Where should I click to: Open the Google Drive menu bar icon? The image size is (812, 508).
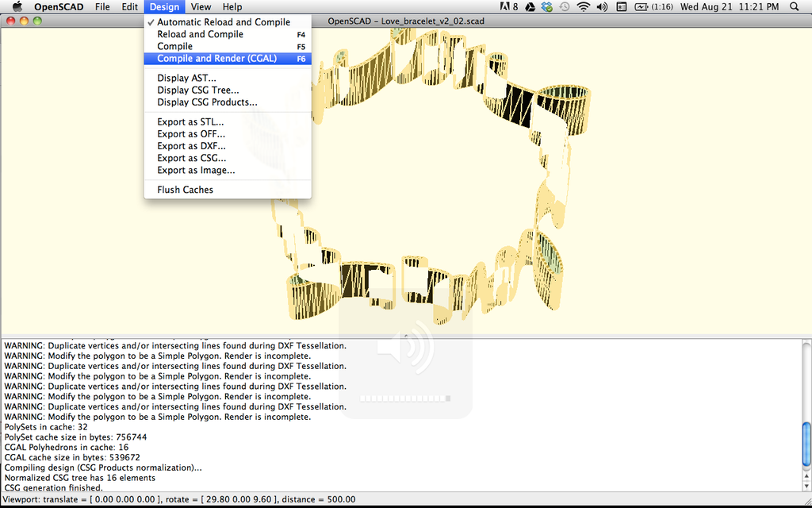[530, 7]
